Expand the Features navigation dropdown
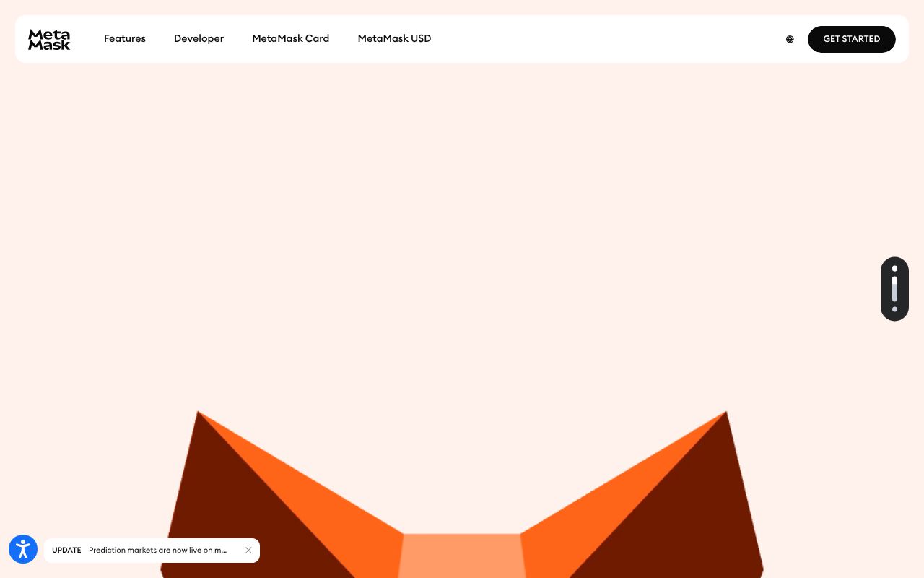 [x=124, y=38]
